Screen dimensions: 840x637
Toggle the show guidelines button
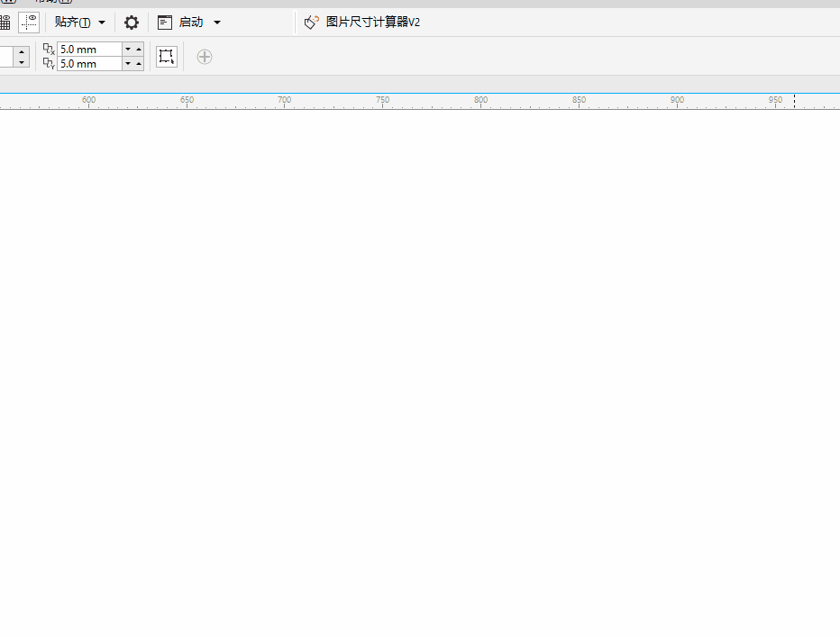[x=29, y=23]
